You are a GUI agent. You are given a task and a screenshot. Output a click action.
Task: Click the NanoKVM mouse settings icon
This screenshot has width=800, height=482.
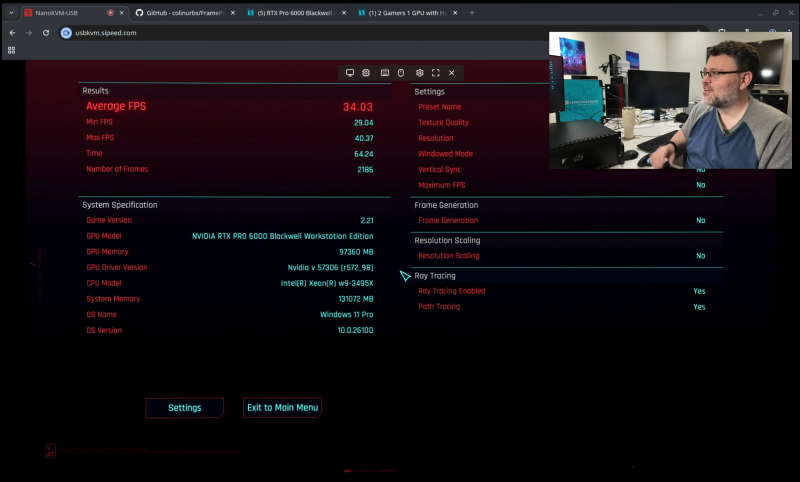[401, 73]
